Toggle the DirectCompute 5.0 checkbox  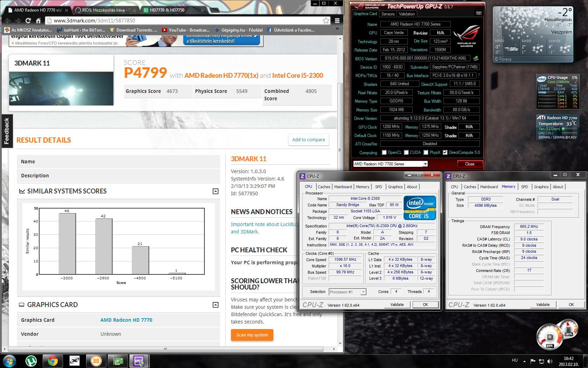445,152
